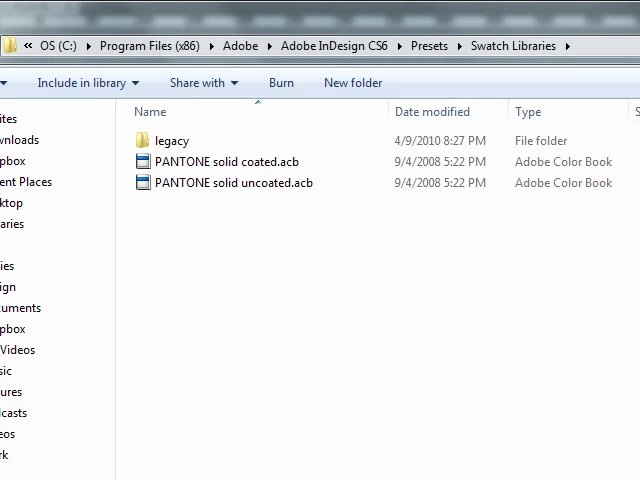The height and width of the screenshot is (480, 640).
Task: Select the legacy folder name
Action: point(172,141)
